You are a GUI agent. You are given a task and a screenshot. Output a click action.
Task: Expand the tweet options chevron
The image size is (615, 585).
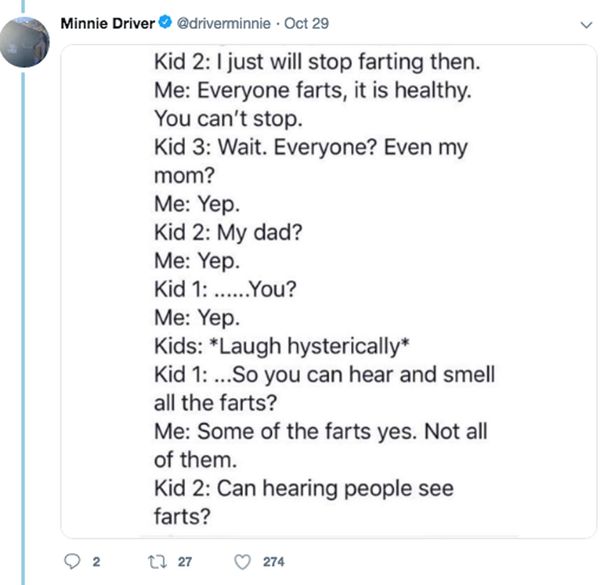coord(586,25)
